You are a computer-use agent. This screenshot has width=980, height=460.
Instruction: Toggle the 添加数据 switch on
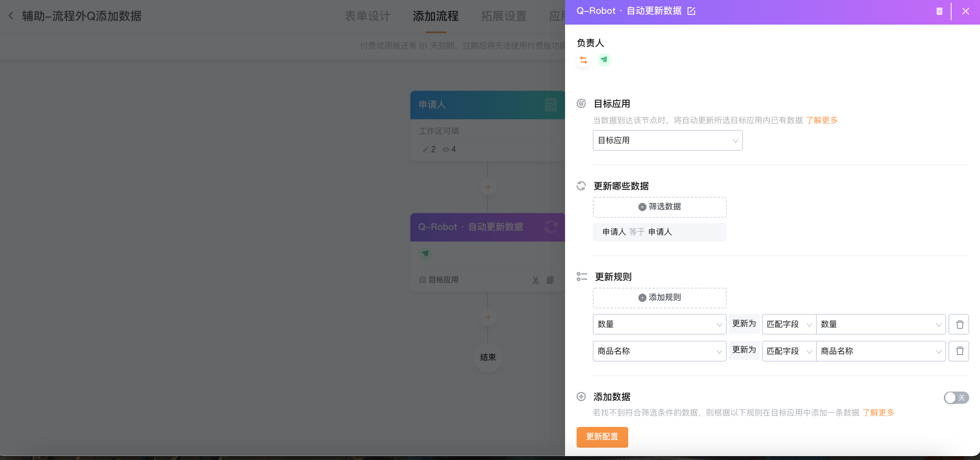click(956, 397)
